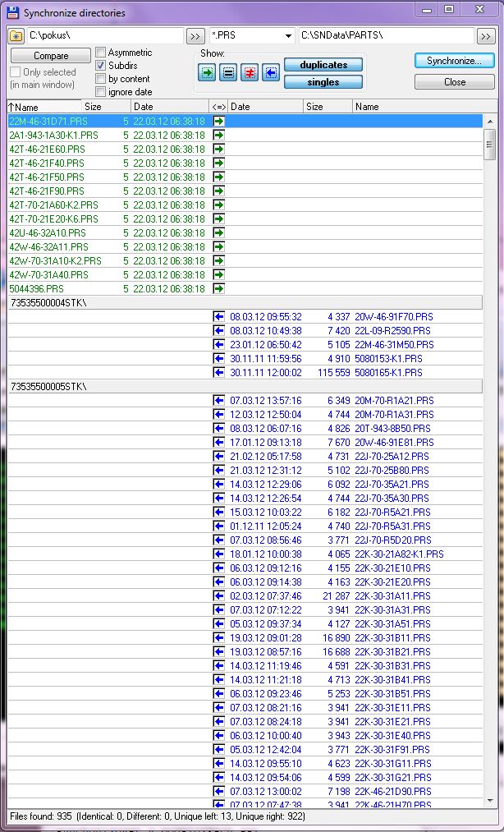Click green arrow for 5044396.PRS row
The width and height of the screenshot is (504, 832).
pos(218,288)
